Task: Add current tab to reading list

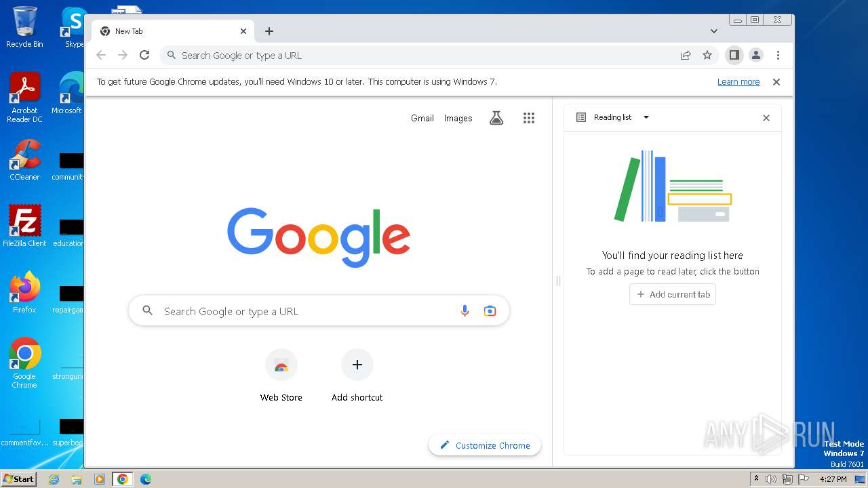Action: pyautogui.click(x=673, y=294)
